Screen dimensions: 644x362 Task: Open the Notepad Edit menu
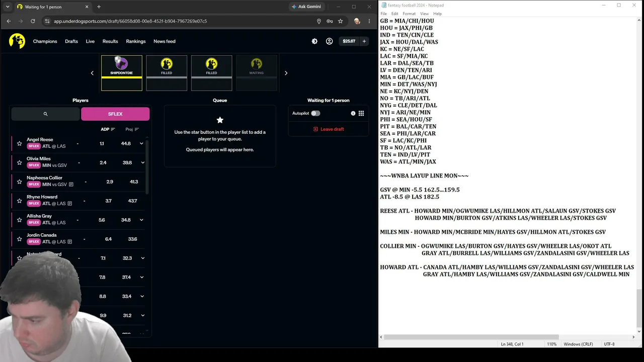[395, 14]
